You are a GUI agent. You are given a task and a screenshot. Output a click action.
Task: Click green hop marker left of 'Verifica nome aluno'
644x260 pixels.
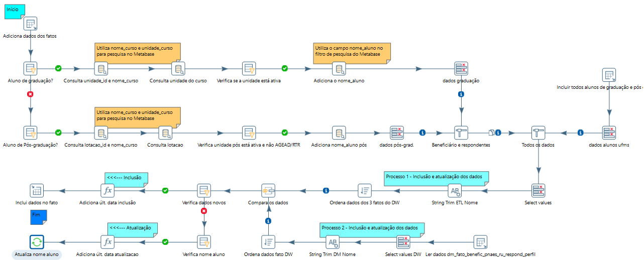[x=165, y=242]
